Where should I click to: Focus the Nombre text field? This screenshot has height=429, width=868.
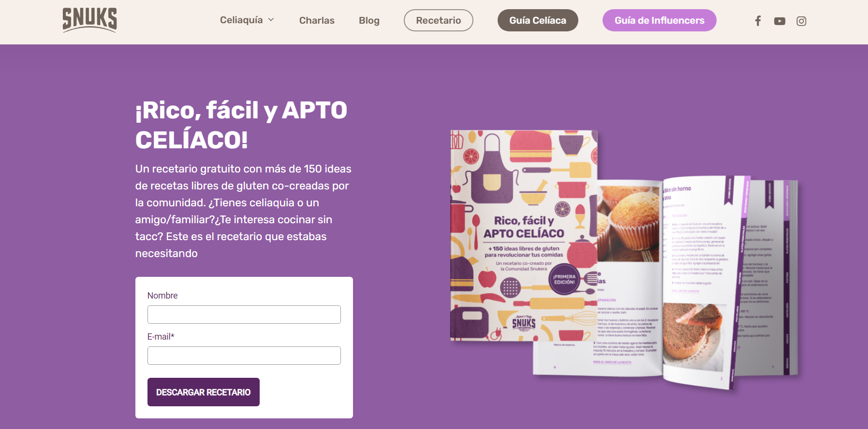[x=244, y=315]
